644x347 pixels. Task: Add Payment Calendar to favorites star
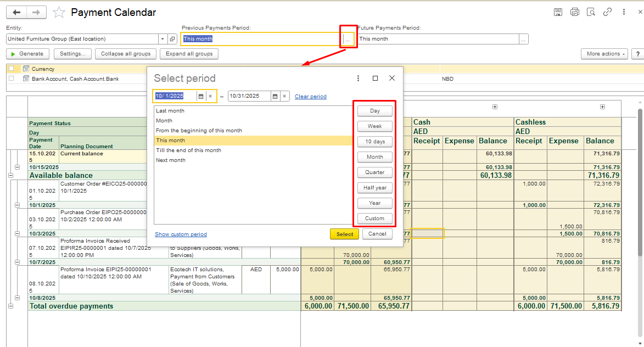click(x=59, y=12)
